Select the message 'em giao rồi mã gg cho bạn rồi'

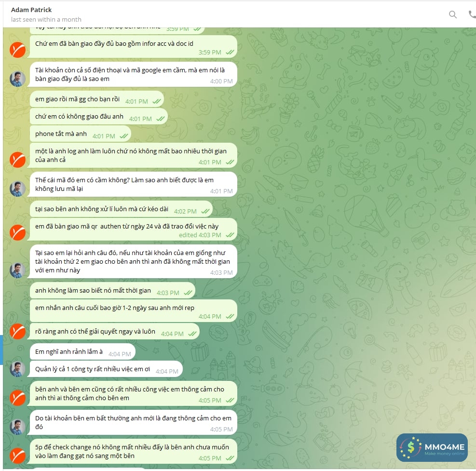click(x=97, y=99)
